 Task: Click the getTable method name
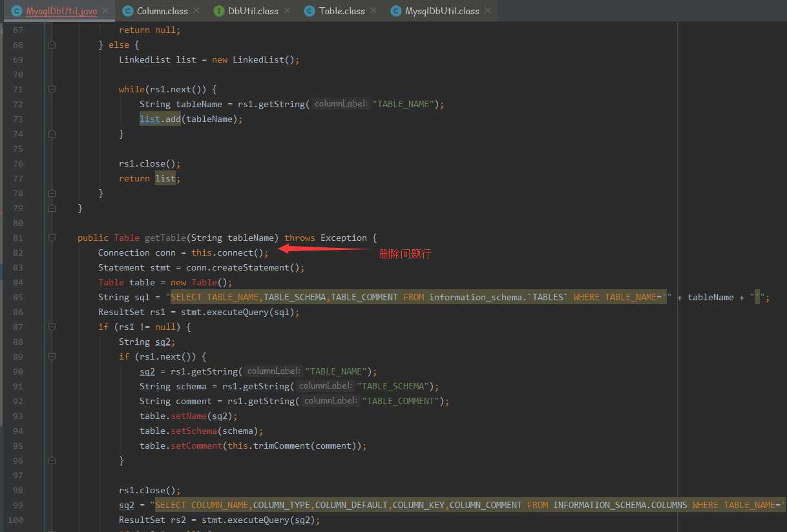tap(165, 238)
